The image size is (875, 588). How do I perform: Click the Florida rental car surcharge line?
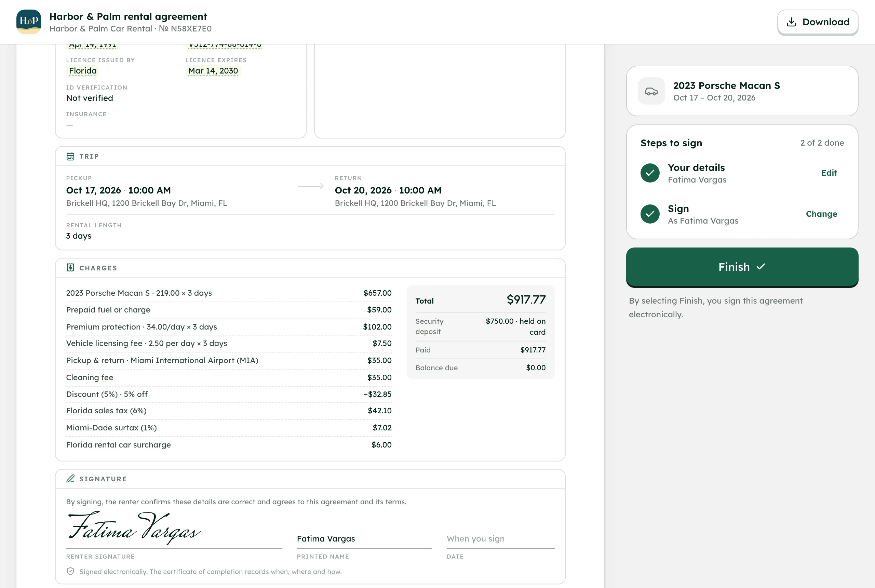[x=229, y=445]
